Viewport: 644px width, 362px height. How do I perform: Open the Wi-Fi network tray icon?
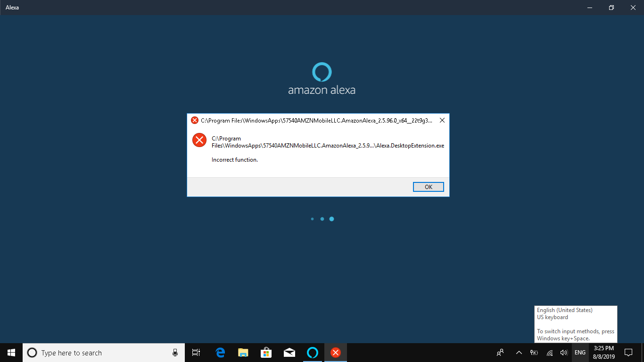click(x=550, y=353)
